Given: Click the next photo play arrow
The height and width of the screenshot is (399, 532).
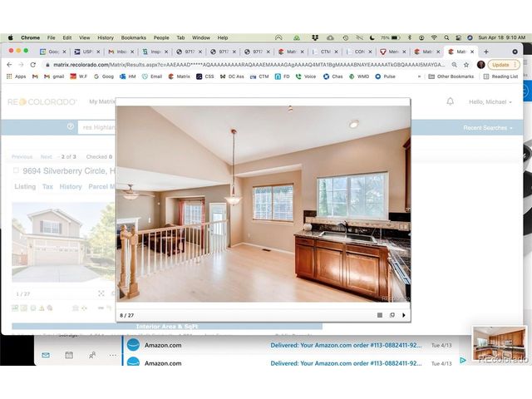Looking at the screenshot, I should (x=404, y=315).
